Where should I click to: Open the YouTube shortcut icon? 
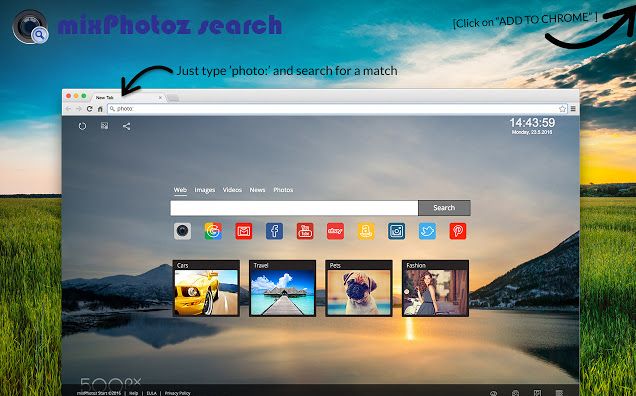(x=305, y=231)
